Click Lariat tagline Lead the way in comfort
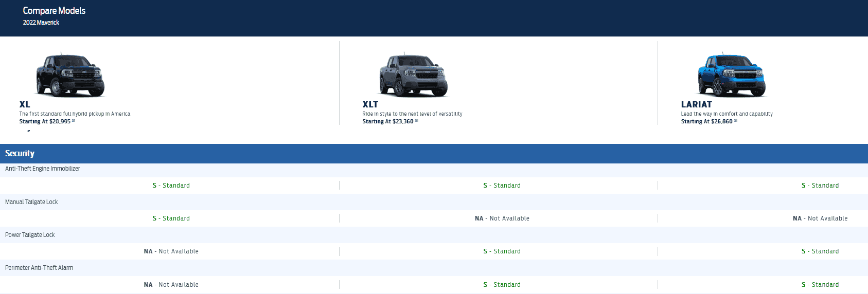 pos(727,114)
